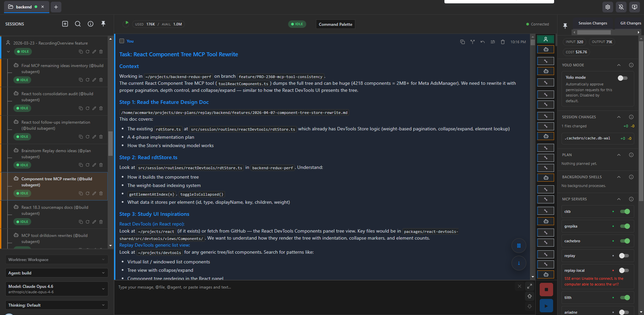Rename the Final MCP remaining ideas session

pos(94,80)
